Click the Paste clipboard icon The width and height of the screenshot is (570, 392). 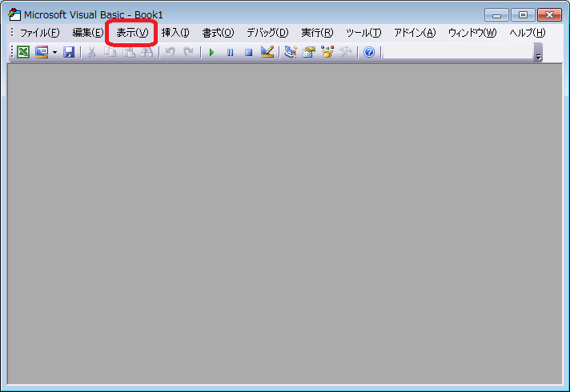click(x=129, y=52)
